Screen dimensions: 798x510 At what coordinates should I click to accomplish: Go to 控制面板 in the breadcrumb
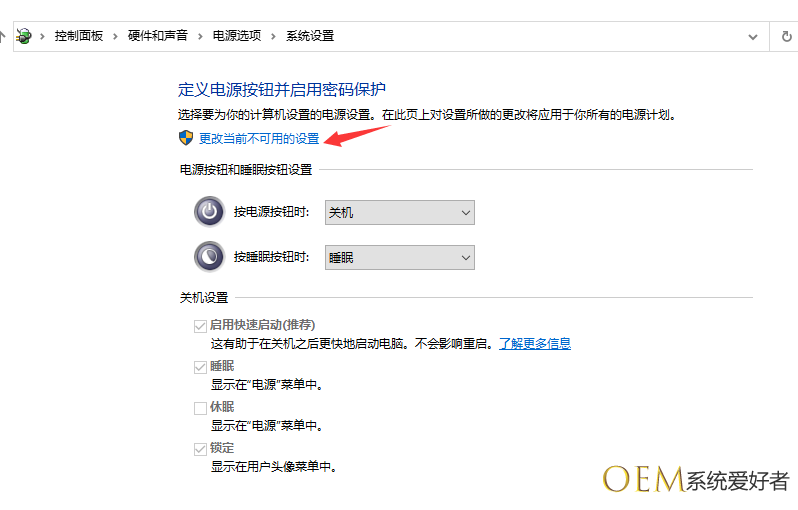click(x=79, y=36)
